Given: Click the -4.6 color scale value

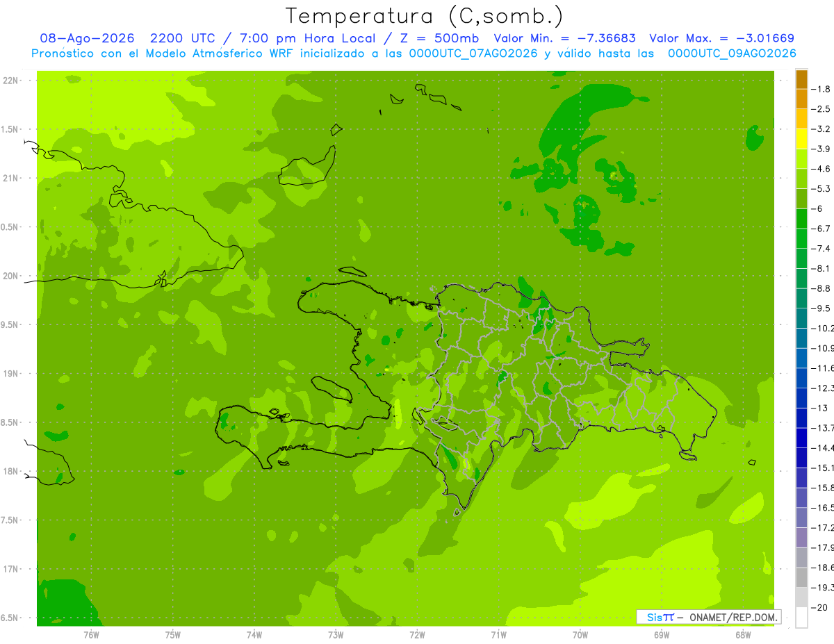Looking at the screenshot, I should coord(821,169).
